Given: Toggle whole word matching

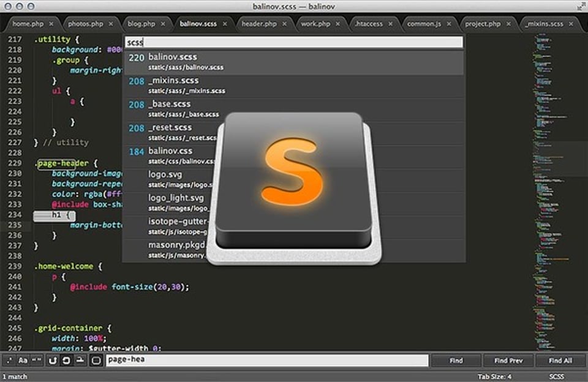Looking at the screenshot, I should point(37,361).
